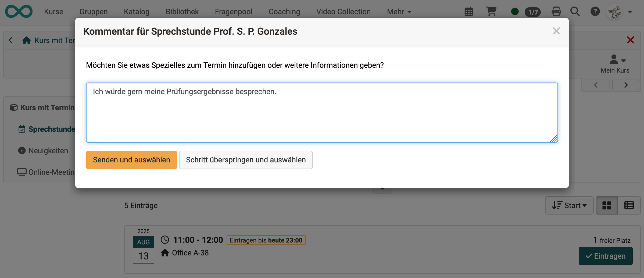Viewport: 644px width, 278px height.
Task: Click the Eintragen button for August 13
Action: [606, 256]
